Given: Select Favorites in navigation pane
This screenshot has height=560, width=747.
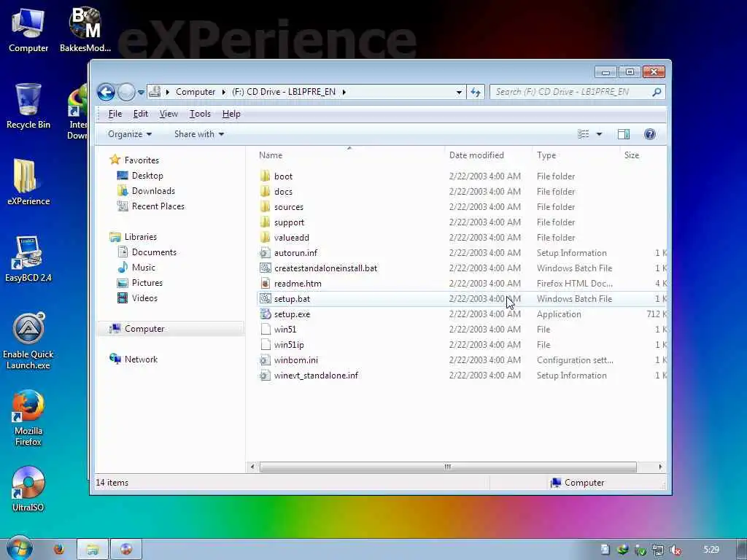Looking at the screenshot, I should tap(141, 160).
